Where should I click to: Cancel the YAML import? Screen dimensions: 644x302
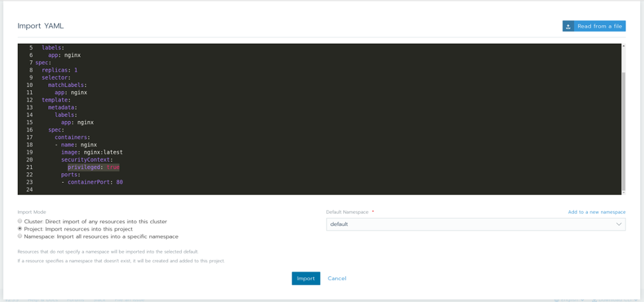(337, 279)
